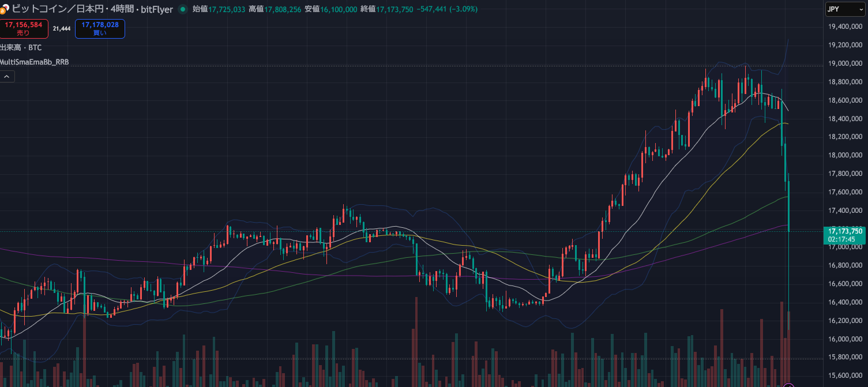This screenshot has width=868, height=387.
Task: Collapse the indicator legend with the chevron
Action: click(x=7, y=76)
